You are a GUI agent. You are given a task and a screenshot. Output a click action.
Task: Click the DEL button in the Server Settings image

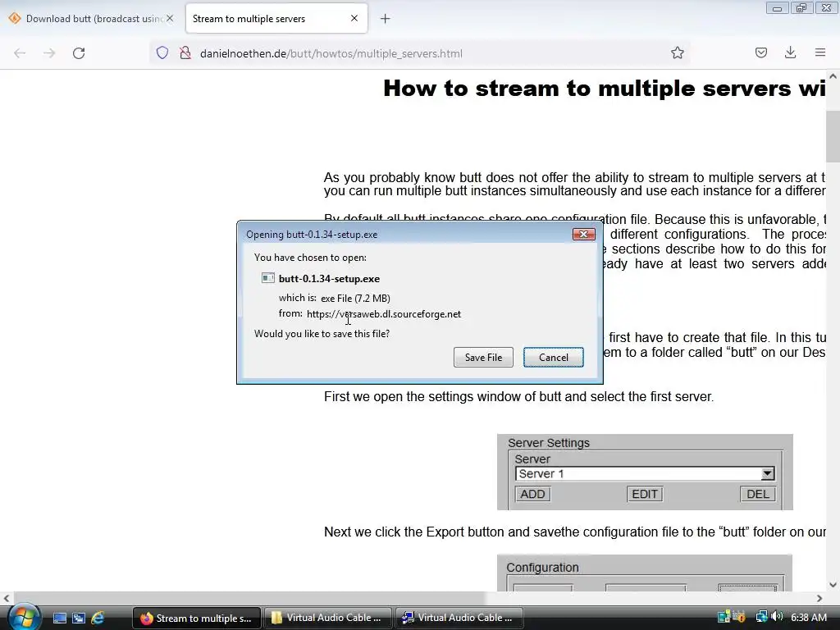click(757, 494)
